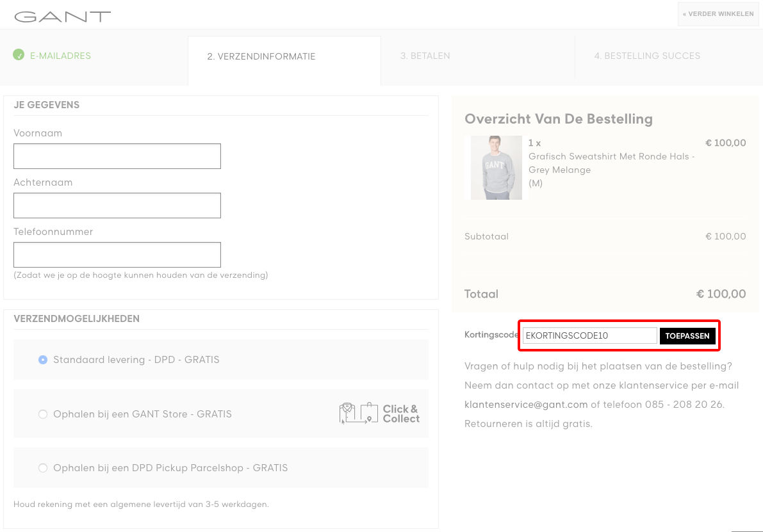Click the klantenservice@gant.com email link

pyautogui.click(x=526, y=405)
